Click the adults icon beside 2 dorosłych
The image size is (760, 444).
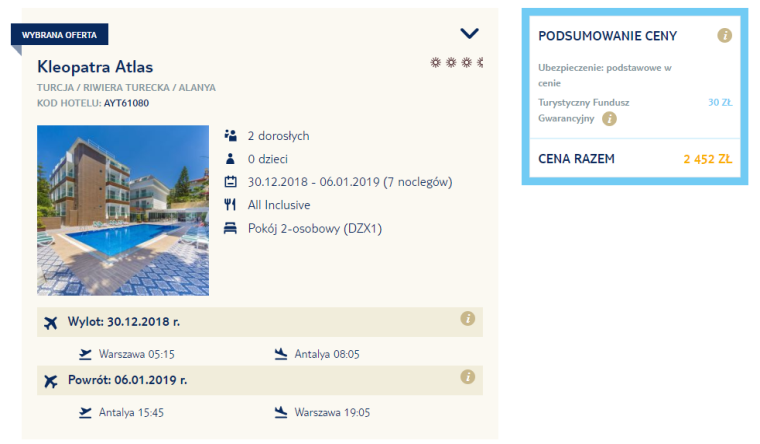[230, 136]
